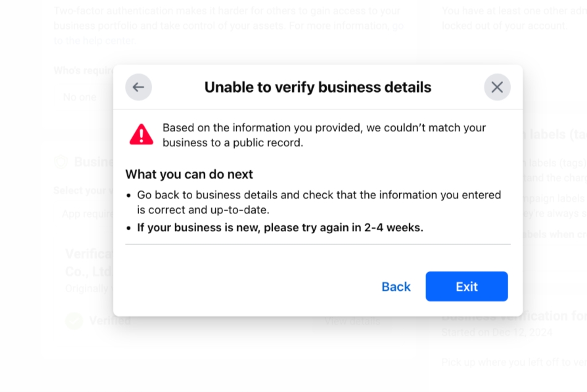Screen dimensions: 587x392
Task: Click the faded 'View details' link
Action: tap(352, 321)
